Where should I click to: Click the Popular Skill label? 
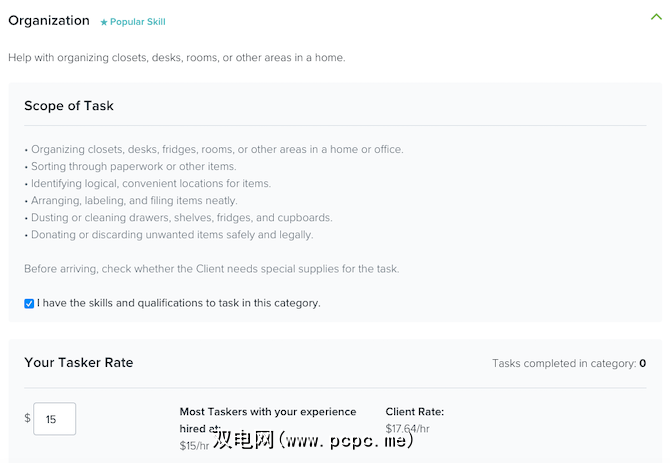(x=138, y=21)
